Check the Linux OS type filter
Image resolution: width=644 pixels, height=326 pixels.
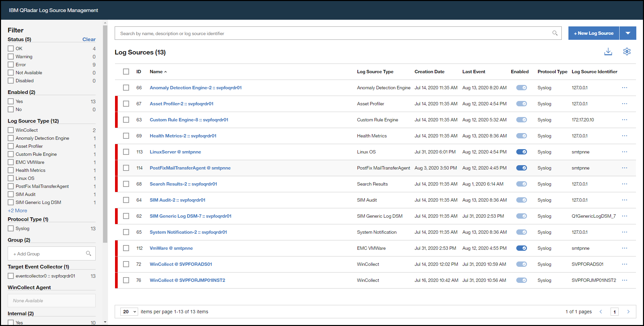tap(11, 178)
